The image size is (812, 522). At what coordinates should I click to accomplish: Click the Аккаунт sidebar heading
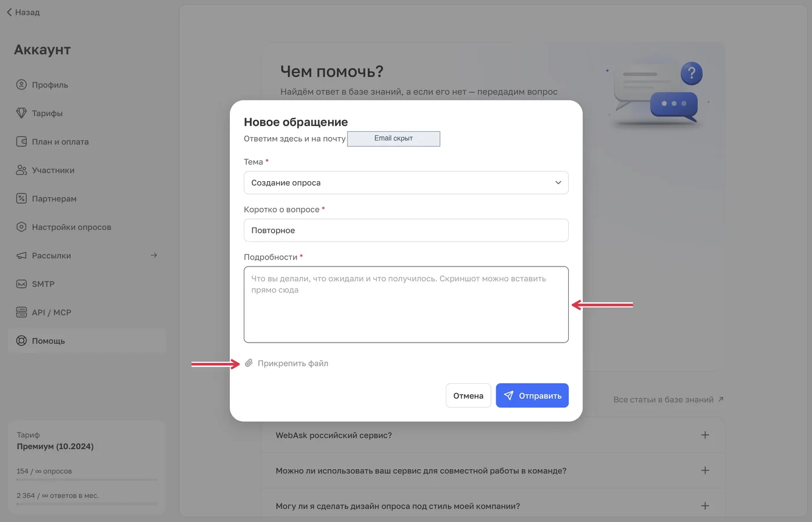(42, 50)
